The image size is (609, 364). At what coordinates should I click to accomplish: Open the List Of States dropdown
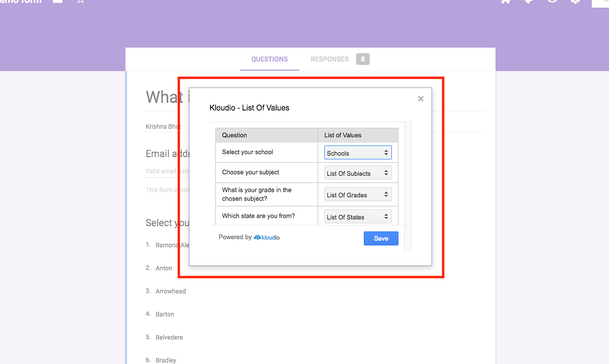coord(358,217)
